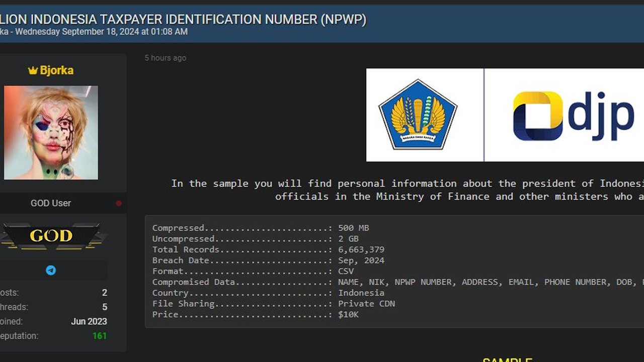Click the GOD rank badge
644x362 pixels.
pos(51,236)
